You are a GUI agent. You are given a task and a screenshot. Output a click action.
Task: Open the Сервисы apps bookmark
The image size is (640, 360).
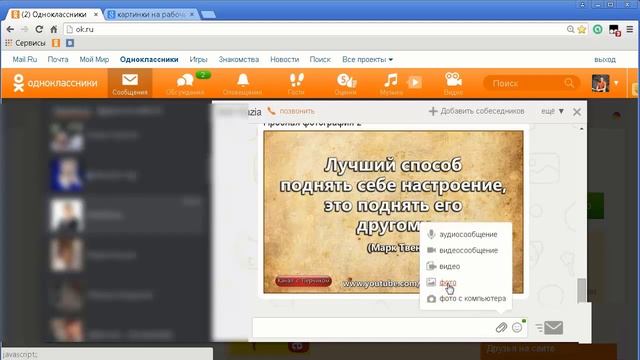25,43
